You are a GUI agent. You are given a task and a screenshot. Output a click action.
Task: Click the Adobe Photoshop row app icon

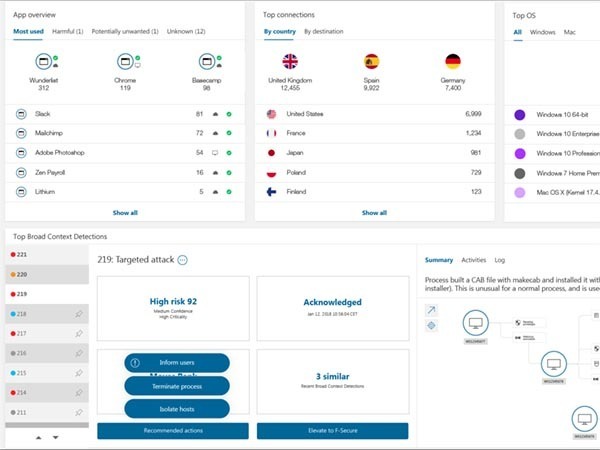pyautogui.click(x=21, y=153)
